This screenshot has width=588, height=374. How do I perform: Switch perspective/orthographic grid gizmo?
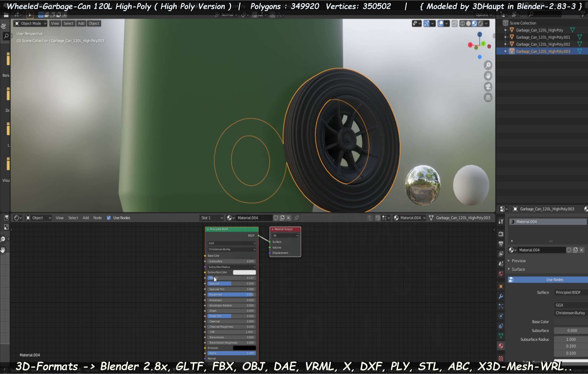[488, 98]
